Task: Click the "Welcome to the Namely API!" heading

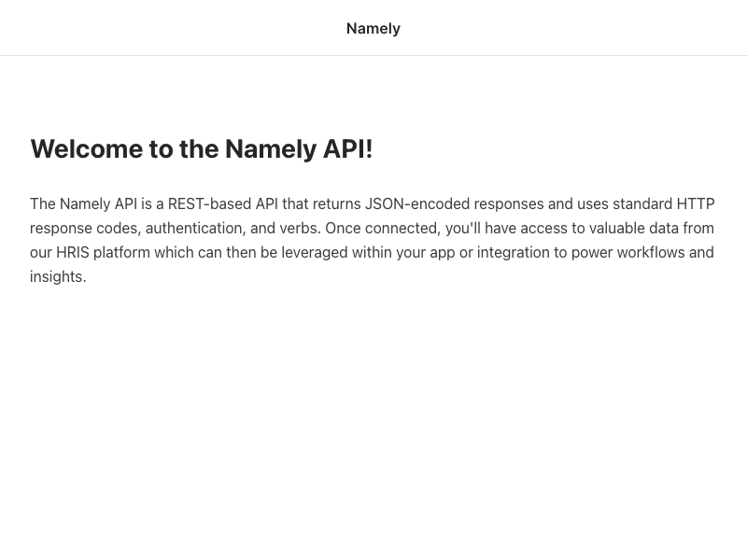Action: click(x=202, y=149)
